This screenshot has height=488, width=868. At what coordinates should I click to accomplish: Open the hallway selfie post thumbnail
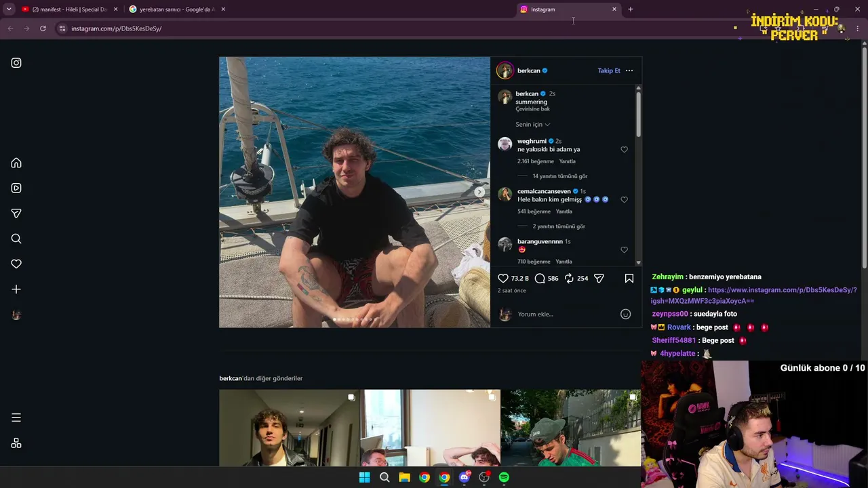[289, 428]
